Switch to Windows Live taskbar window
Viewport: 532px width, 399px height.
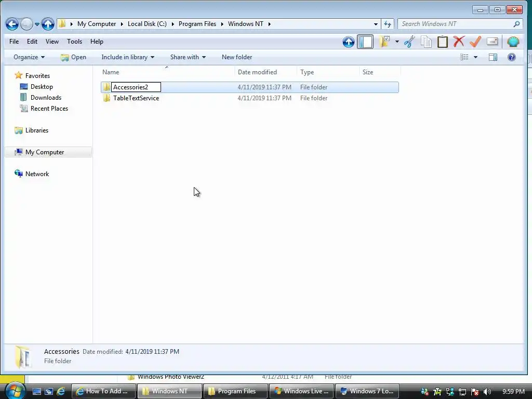(x=301, y=391)
